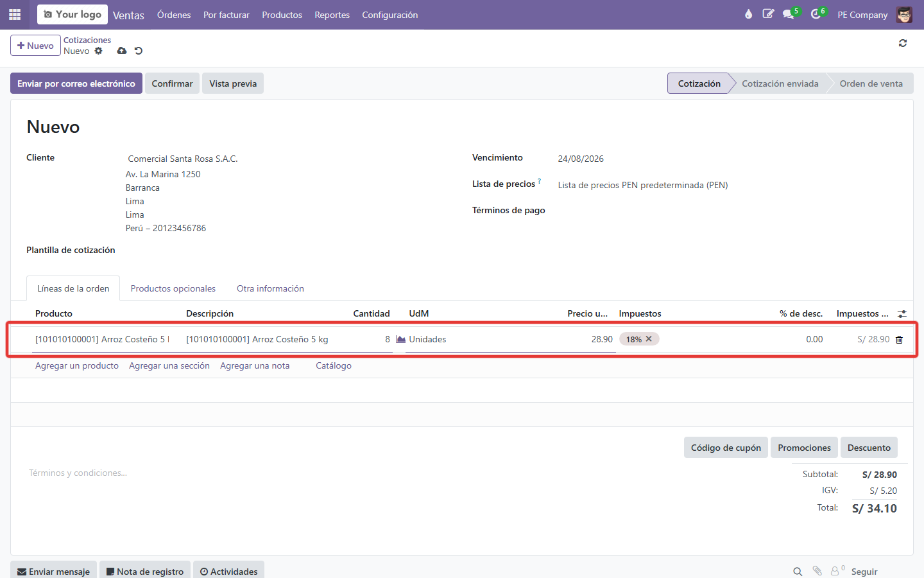Click the Lista de precios help question mark

tap(540, 181)
